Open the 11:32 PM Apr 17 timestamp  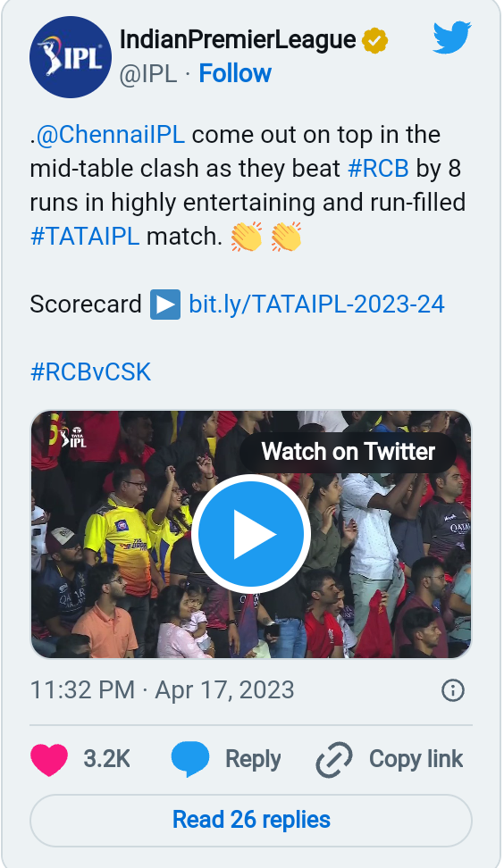tap(163, 690)
